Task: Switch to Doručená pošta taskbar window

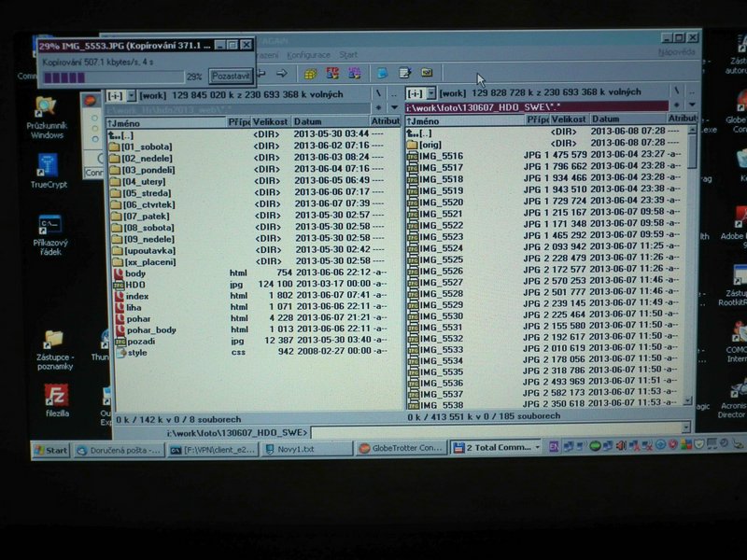Action: (x=119, y=450)
